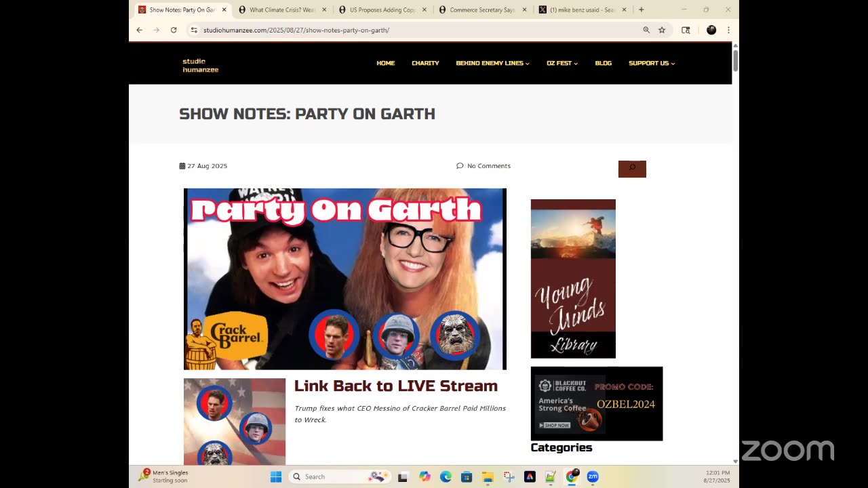Go back to the previous page
The image size is (868, 488).
[139, 30]
